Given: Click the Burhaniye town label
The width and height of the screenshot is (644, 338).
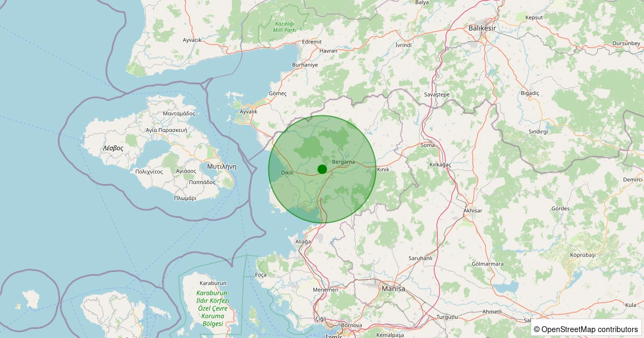Looking at the screenshot, I should (305, 65).
